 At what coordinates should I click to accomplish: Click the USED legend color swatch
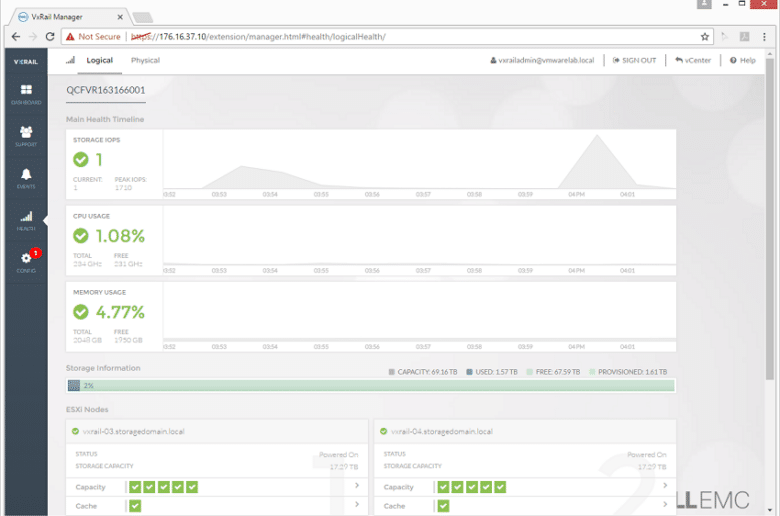tap(469, 372)
